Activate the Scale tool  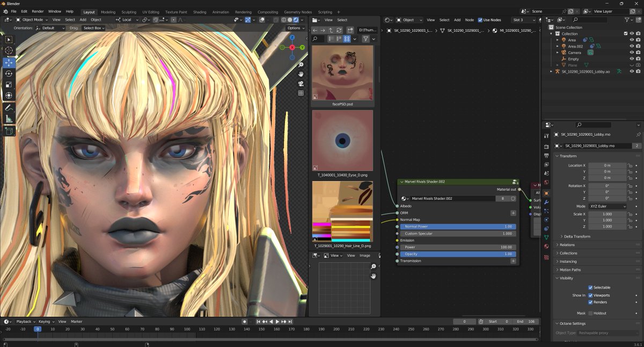[x=9, y=85]
